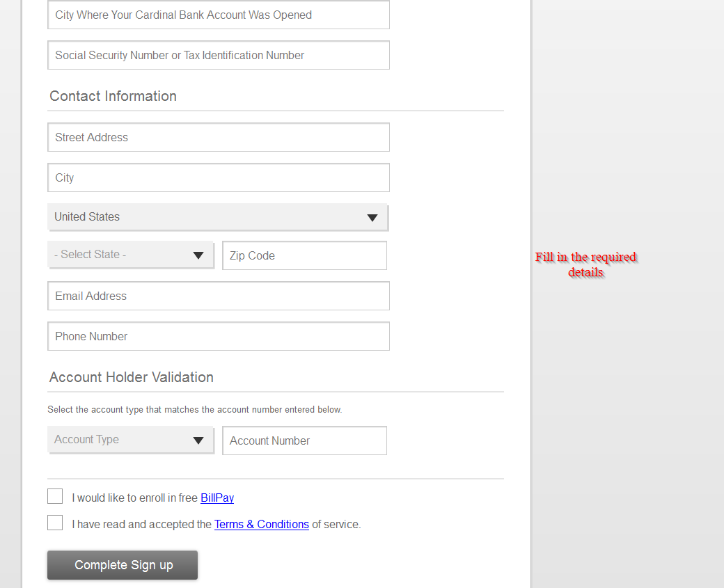The height and width of the screenshot is (588, 724).
Task: Click the Zip Code input box
Action: pyautogui.click(x=304, y=256)
